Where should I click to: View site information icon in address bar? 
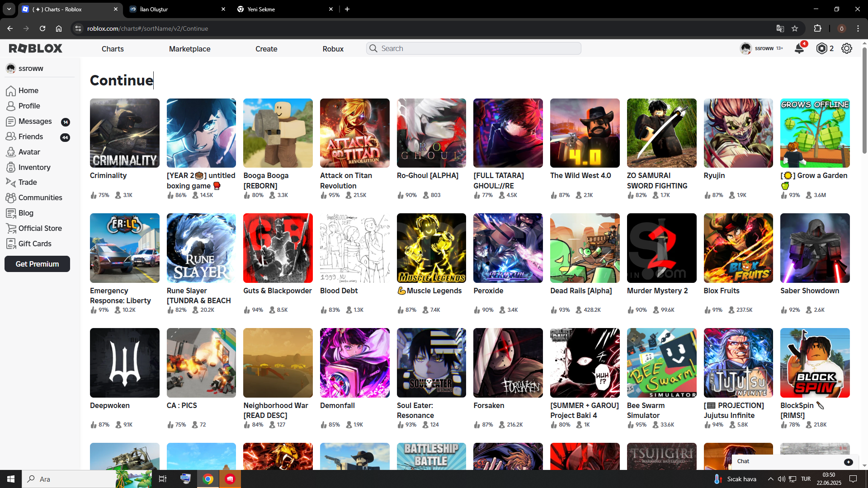[x=78, y=28]
